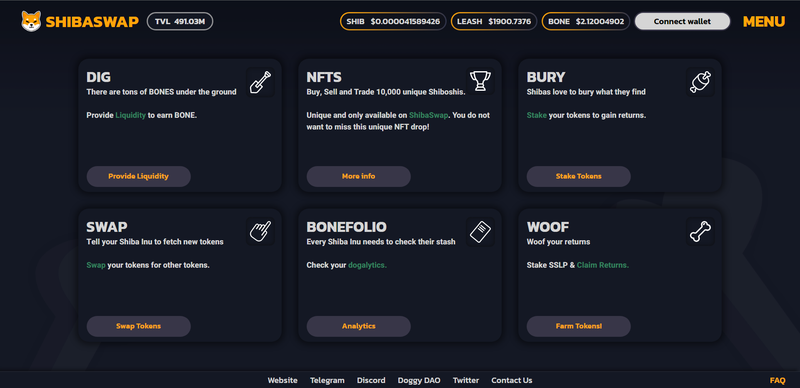The width and height of the screenshot is (800, 388).
Task: Click the WOOF bone icon
Action: pyautogui.click(x=700, y=232)
